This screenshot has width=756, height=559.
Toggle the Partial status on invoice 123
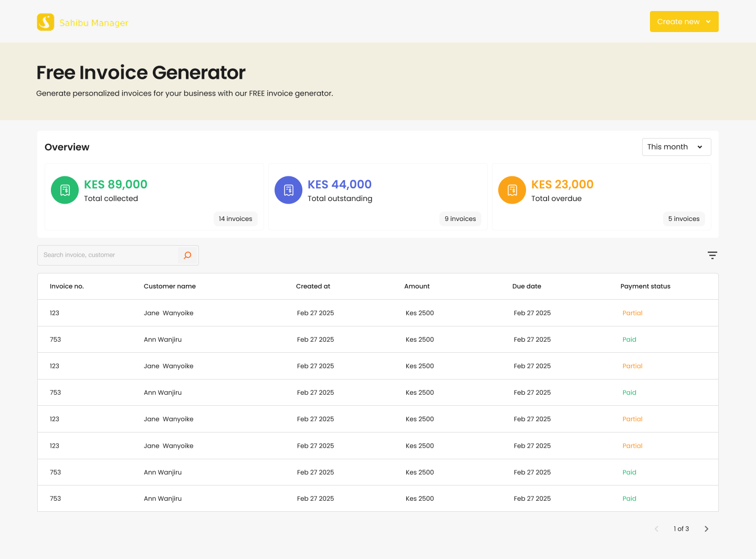point(633,313)
